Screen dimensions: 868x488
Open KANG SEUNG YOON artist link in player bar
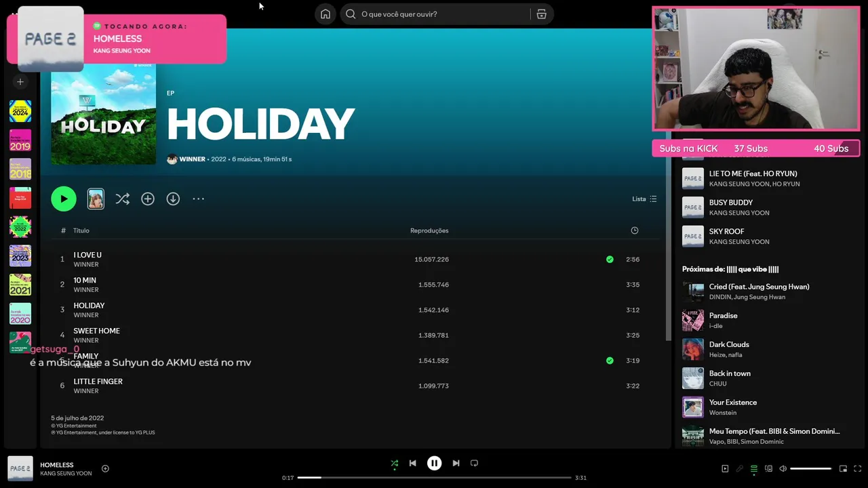(x=66, y=474)
